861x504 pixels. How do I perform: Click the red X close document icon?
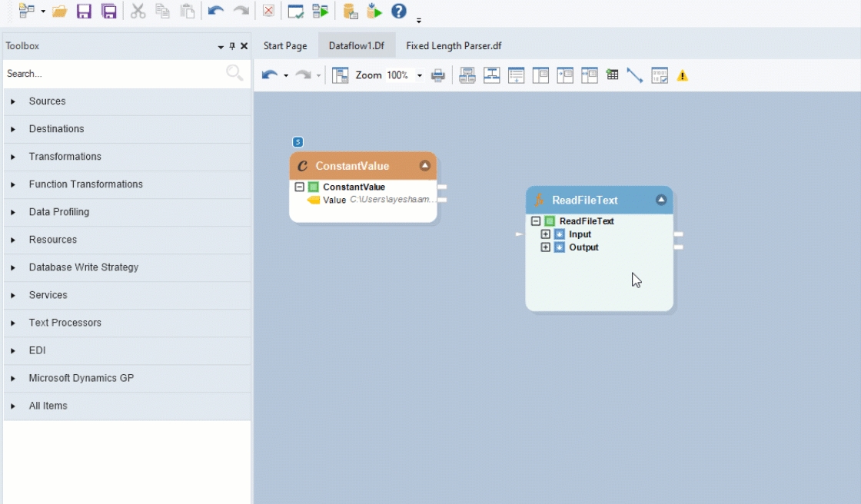click(268, 12)
